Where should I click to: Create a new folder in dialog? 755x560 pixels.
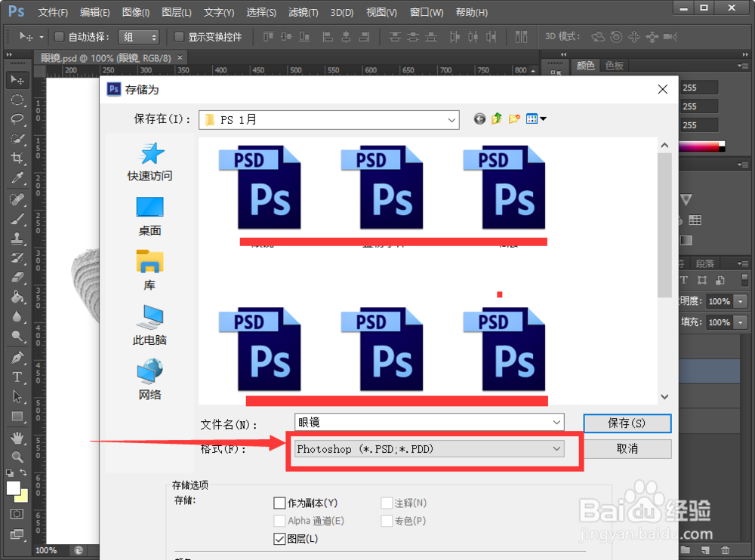[514, 119]
